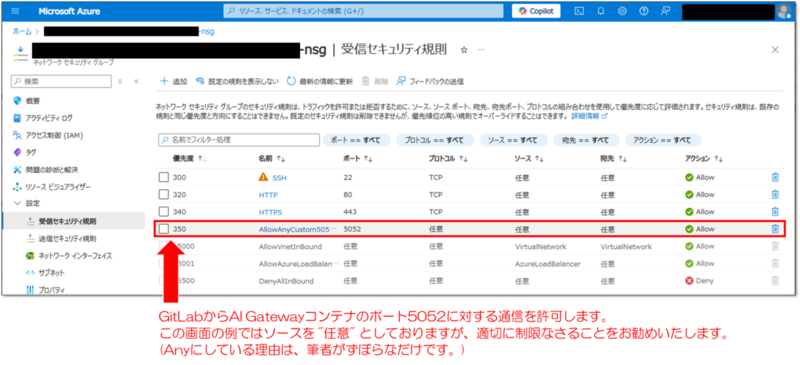The height and width of the screenshot is (365, 800).
Task: Open the HTTP rule
Action: [268, 194]
